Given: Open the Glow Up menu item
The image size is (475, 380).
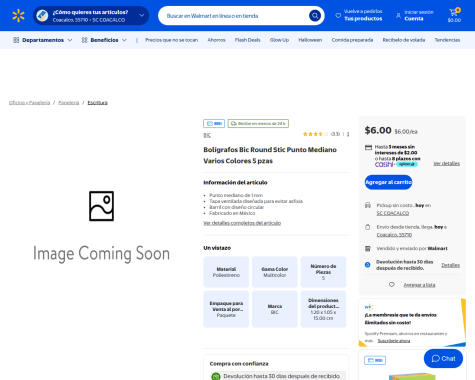Looking at the screenshot, I should pos(279,40).
